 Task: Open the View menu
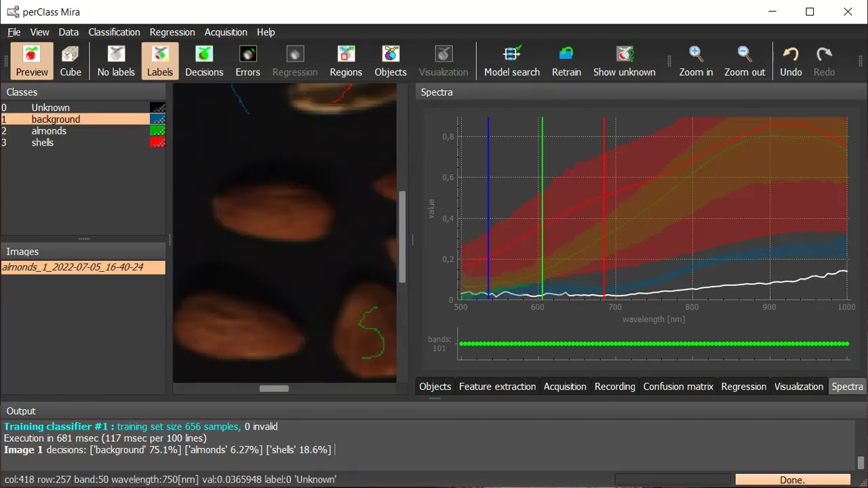tap(39, 32)
